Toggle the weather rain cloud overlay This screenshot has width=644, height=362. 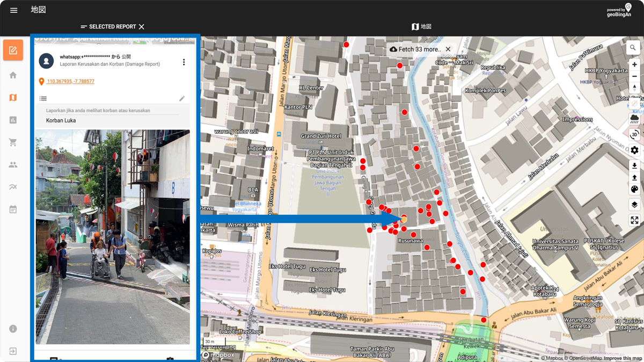634,118
